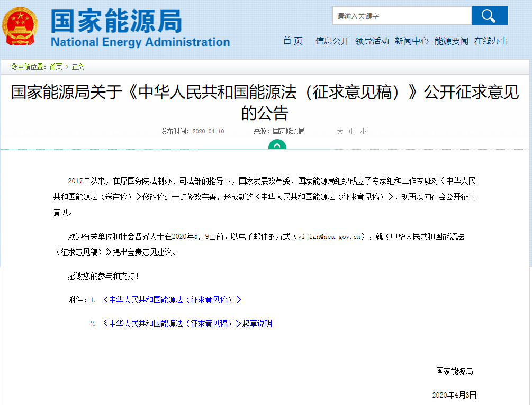Click the 国家能源局 site title banner
Image resolution: width=532 pixels, height=405 pixels.
click(116, 21)
